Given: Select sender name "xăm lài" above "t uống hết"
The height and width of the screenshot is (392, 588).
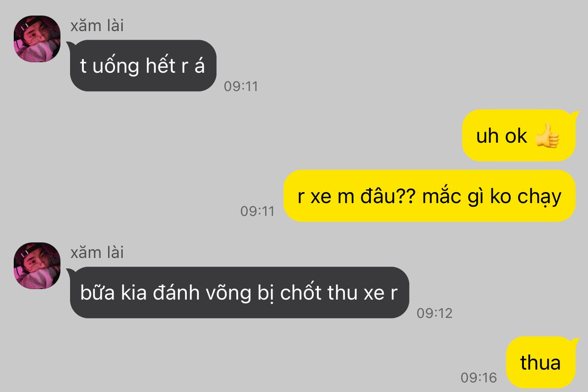Looking at the screenshot, I should tap(97, 26).
